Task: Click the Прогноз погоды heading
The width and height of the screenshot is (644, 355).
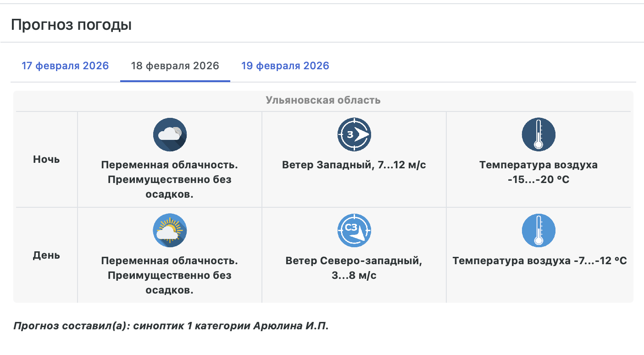Action: [71, 25]
